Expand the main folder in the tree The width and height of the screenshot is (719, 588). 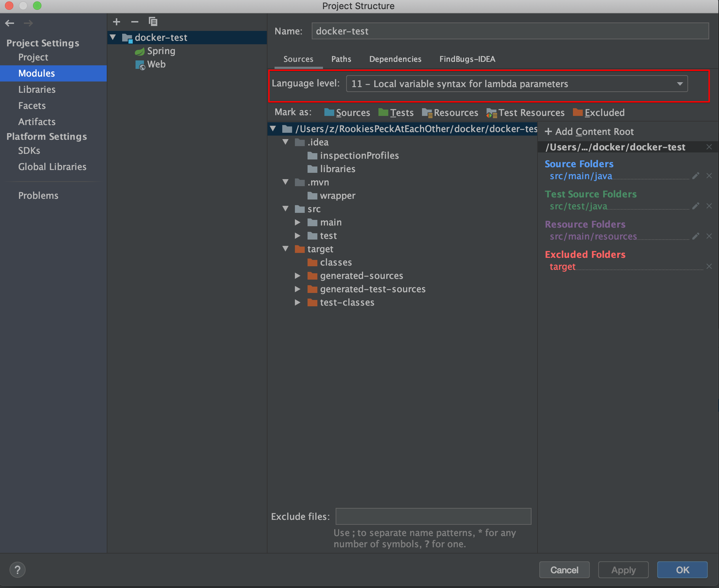point(297,222)
